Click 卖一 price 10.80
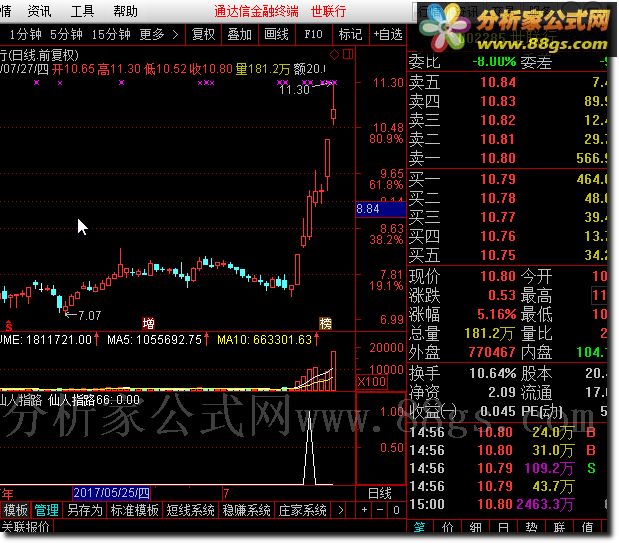The image size is (619, 543). [x=497, y=158]
